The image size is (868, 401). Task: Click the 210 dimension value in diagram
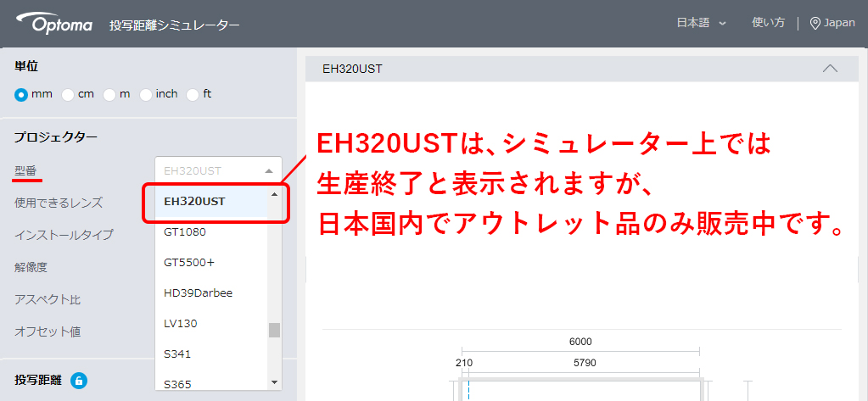coord(464,364)
